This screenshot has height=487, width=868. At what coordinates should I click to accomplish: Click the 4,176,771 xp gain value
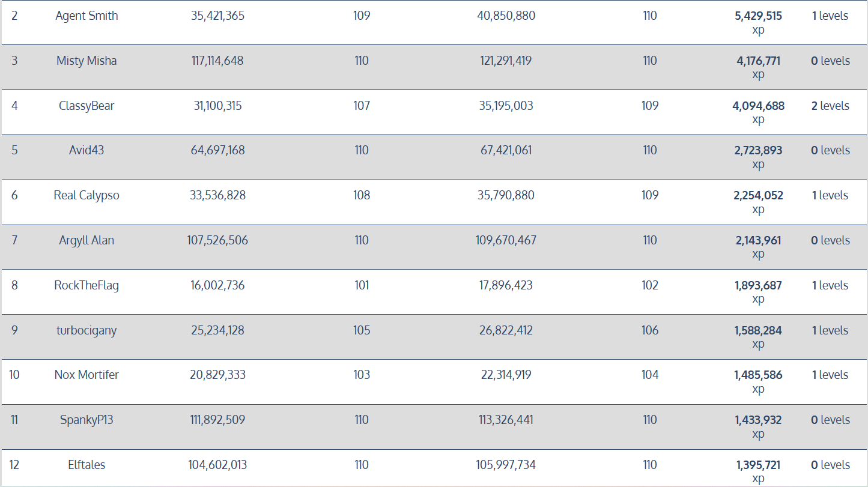click(x=758, y=61)
